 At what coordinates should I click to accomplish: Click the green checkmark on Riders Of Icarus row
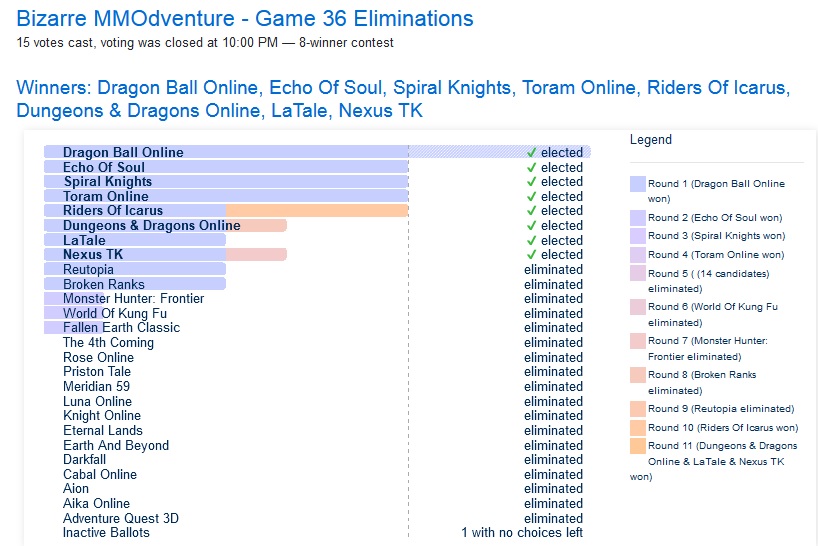532,211
